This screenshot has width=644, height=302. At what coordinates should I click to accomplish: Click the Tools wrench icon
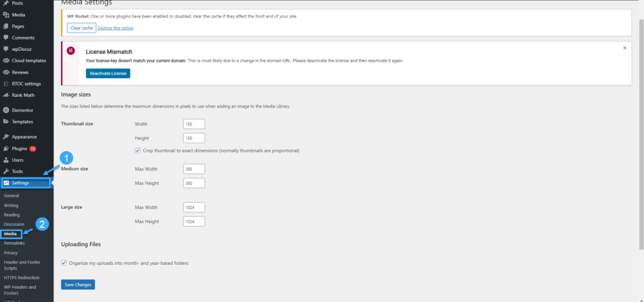click(x=6, y=171)
